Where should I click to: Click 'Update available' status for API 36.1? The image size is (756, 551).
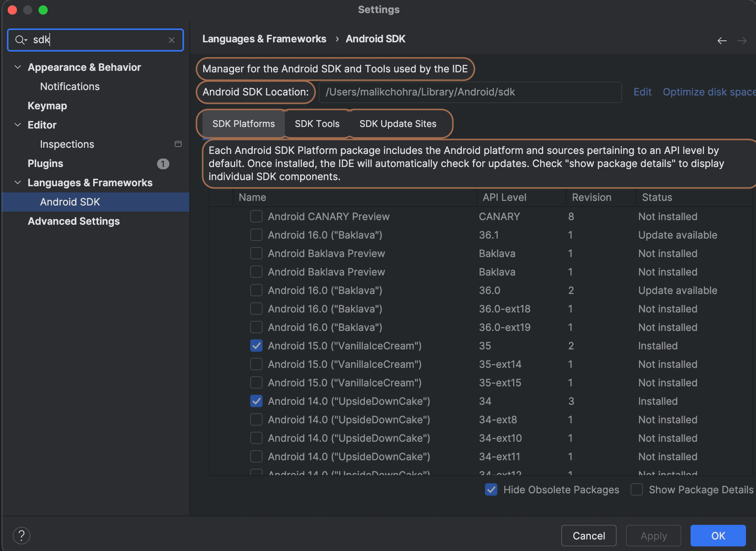click(678, 235)
